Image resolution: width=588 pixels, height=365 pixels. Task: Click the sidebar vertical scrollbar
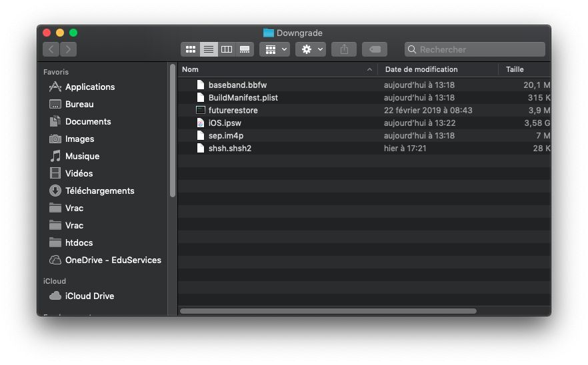point(173,131)
